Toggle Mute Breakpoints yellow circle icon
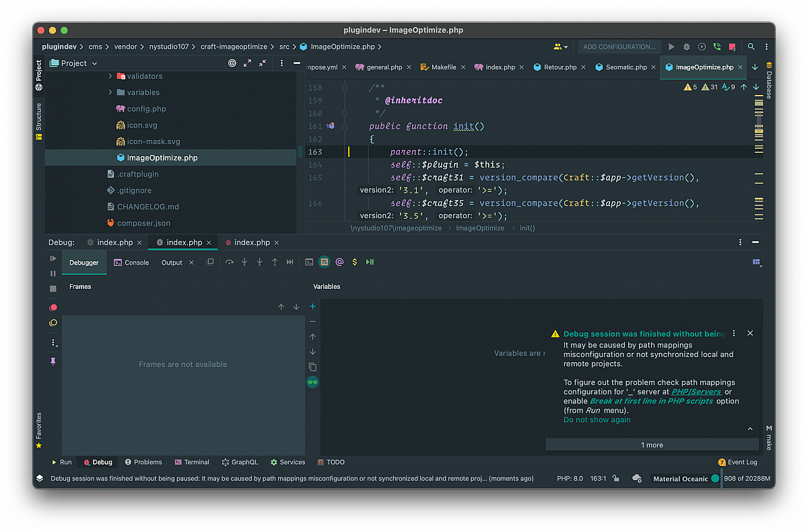 tap(53, 323)
